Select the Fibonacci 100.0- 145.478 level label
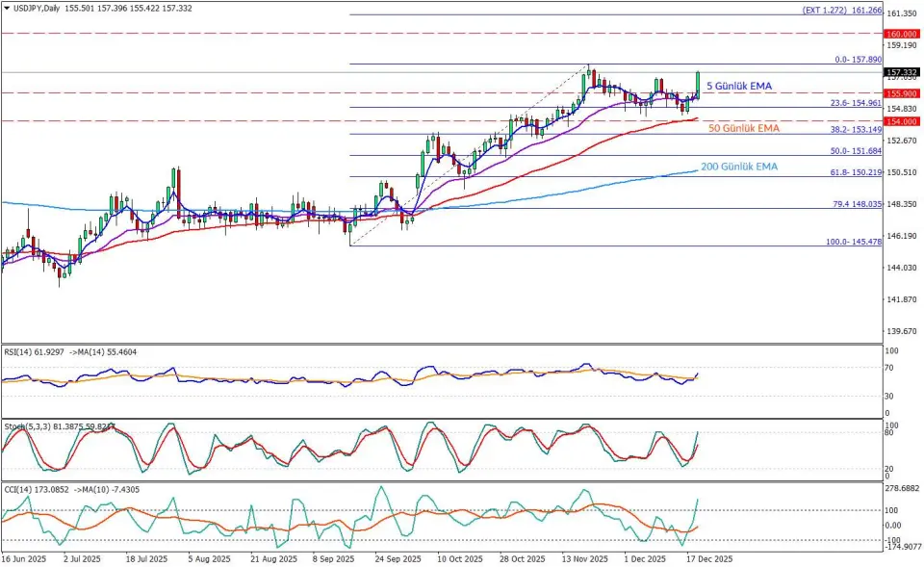 click(854, 242)
